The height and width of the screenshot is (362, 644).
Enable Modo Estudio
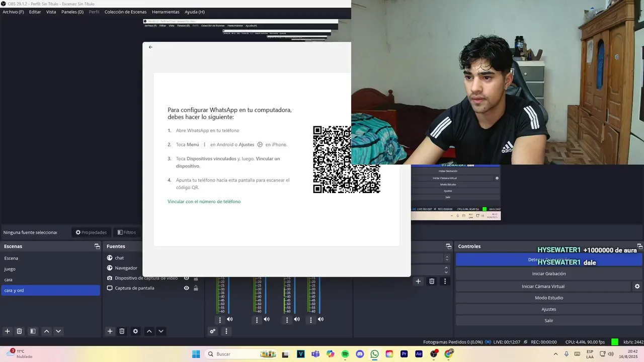(x=549, y=298)
